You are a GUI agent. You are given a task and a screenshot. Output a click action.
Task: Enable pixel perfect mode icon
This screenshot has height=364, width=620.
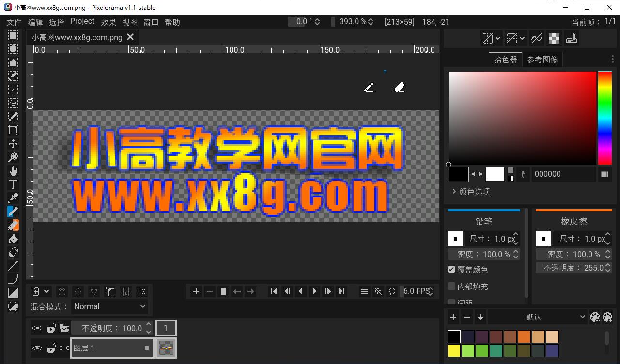pyautogui.click(x=536, y=39)
